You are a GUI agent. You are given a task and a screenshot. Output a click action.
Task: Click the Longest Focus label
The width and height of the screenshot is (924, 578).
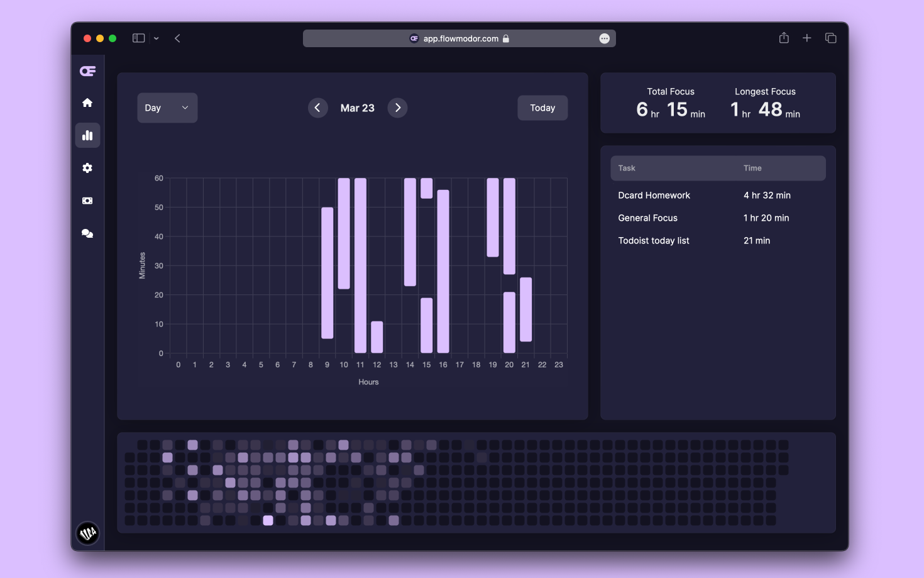pyautogui.click(x=765, y=91)
